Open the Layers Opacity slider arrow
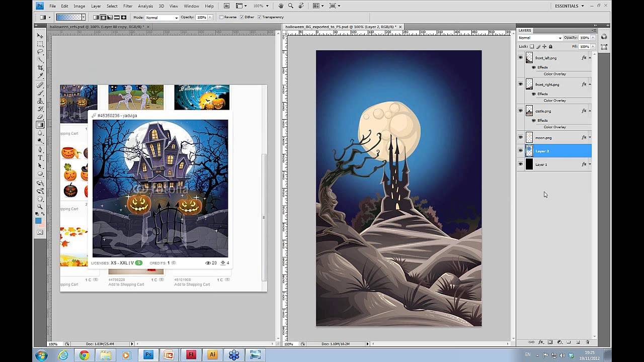The width and height of the screenshot is (644, 362). (593, 38)
